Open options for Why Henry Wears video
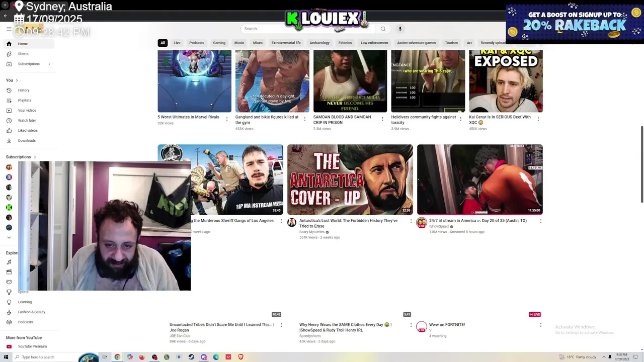Screen dimensions: 644x362 tap(411, 325)
